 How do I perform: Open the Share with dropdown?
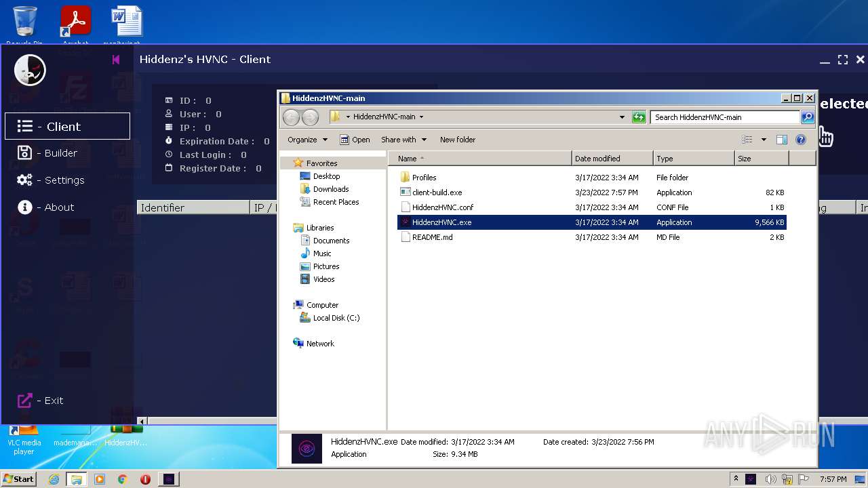[x=403, y=140]
